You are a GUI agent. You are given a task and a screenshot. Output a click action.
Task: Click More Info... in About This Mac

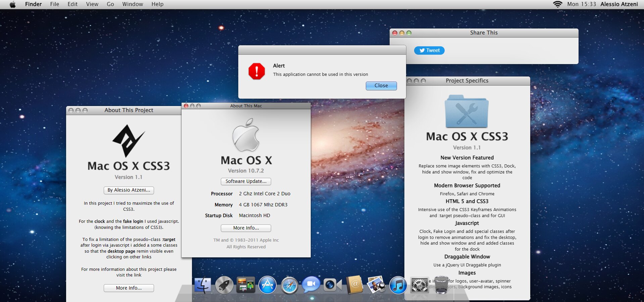click(246, 228)
